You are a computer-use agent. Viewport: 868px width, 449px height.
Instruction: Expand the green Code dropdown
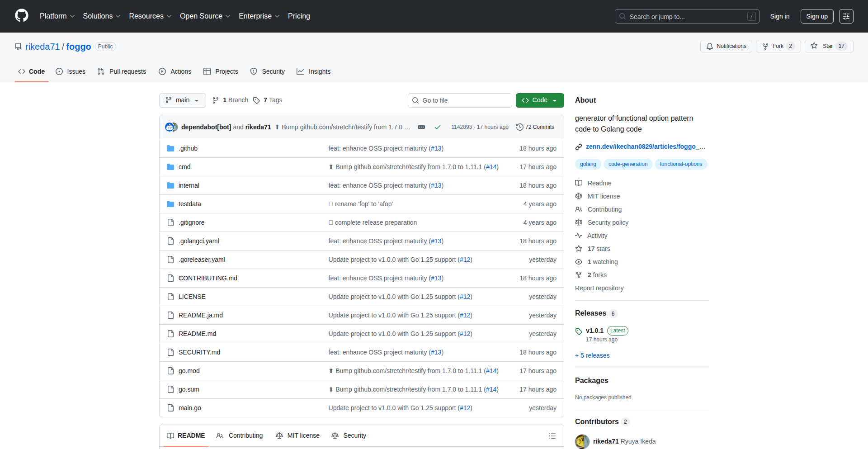(x=540, y=100)
